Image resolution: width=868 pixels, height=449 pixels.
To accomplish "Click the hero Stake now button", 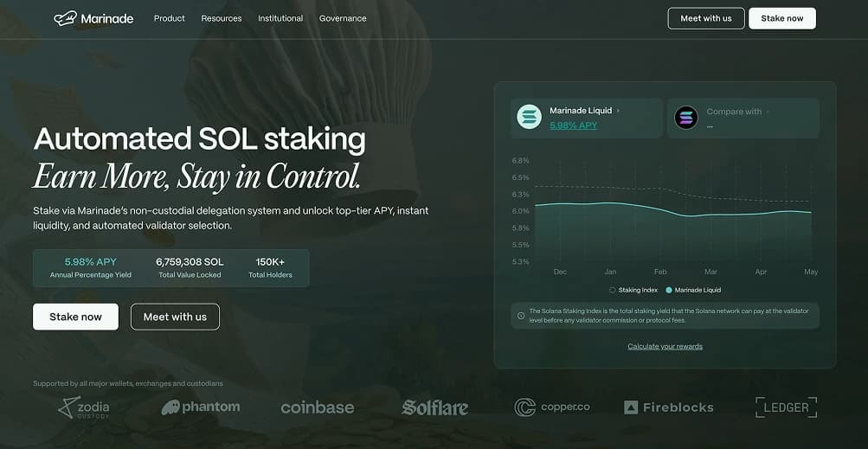I will click(x=76, y=317).
